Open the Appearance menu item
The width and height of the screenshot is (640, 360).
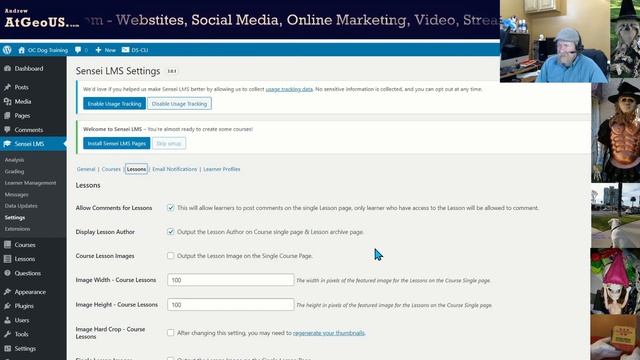[x=33, y=292]
